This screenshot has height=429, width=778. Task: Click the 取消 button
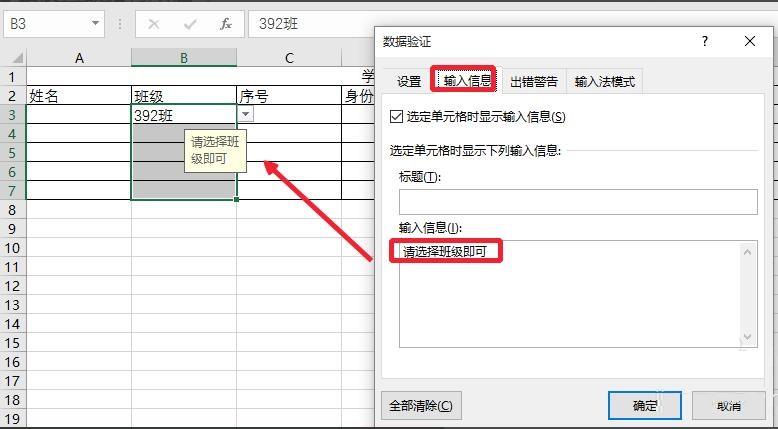728,406
